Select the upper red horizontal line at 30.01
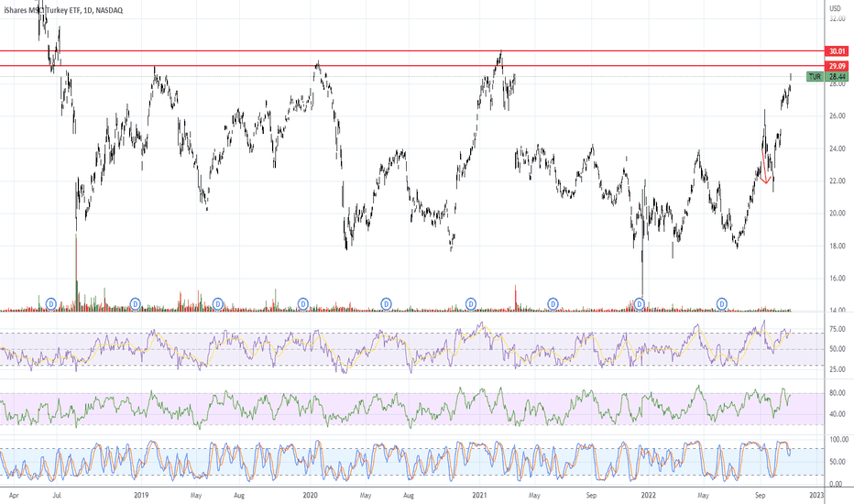Screen dimensions: 854x504 [x=412, y=50]
